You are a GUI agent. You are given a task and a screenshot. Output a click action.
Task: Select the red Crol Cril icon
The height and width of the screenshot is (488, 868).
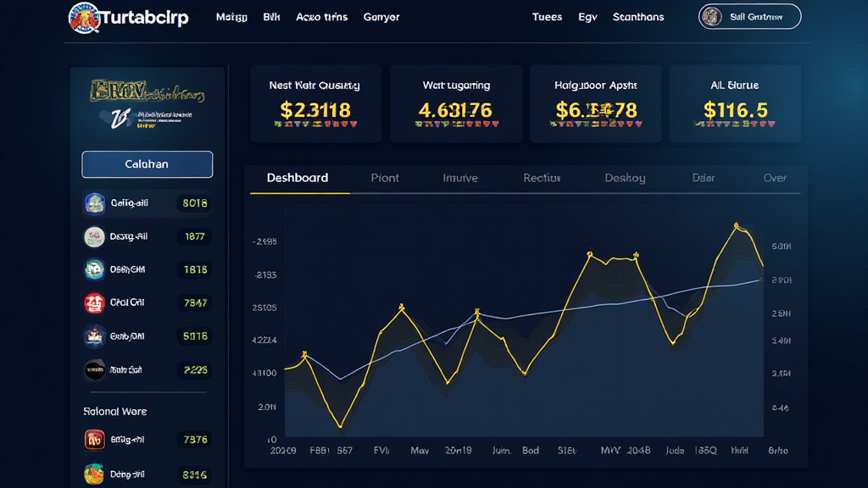pos(96,302)
